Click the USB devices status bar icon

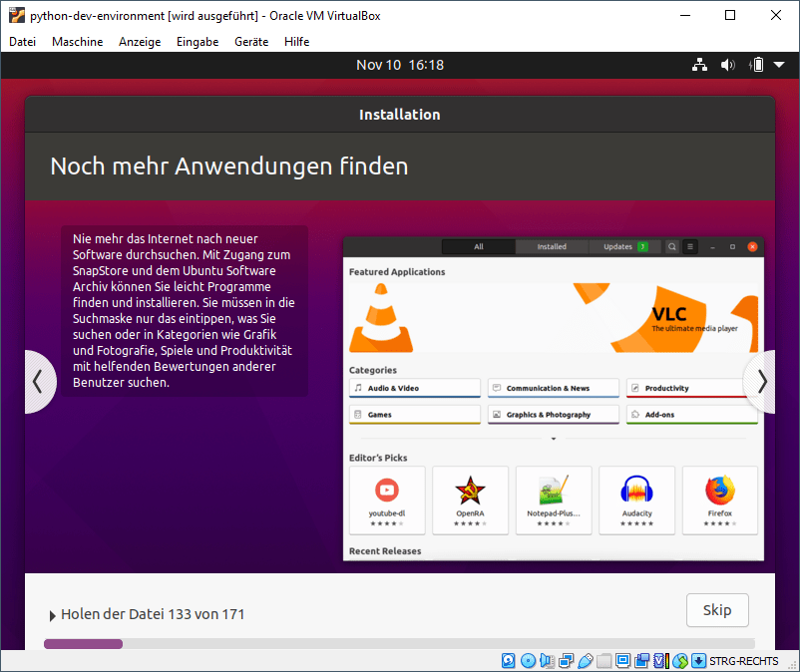(585, 660)
